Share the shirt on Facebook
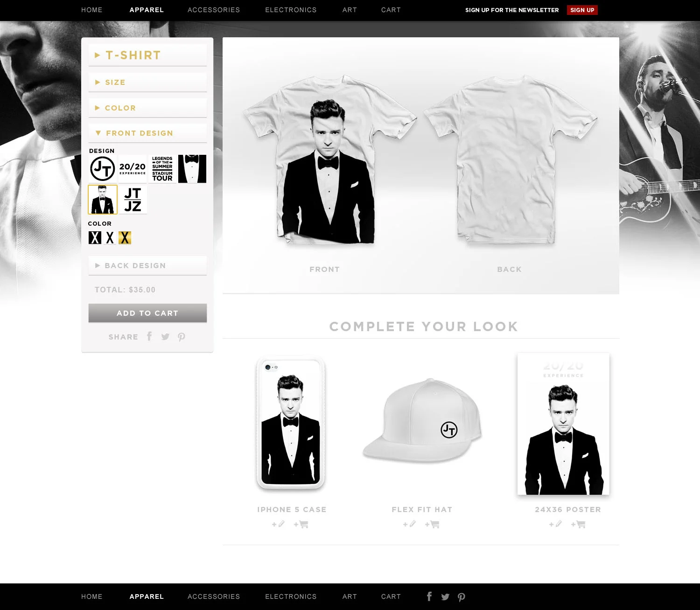Viewport: 700px width, 610px height. [149, 336]
